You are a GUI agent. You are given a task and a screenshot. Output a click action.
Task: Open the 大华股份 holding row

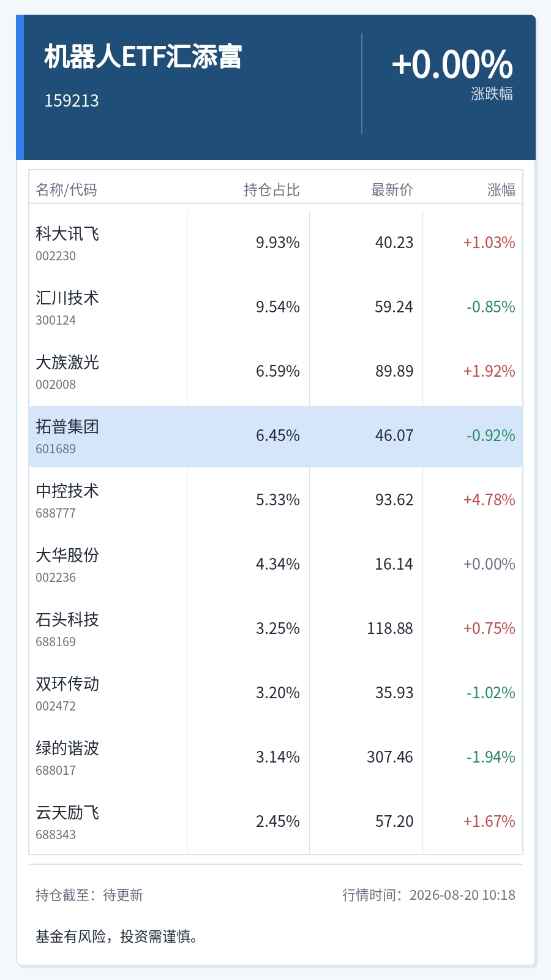(275, 565)
